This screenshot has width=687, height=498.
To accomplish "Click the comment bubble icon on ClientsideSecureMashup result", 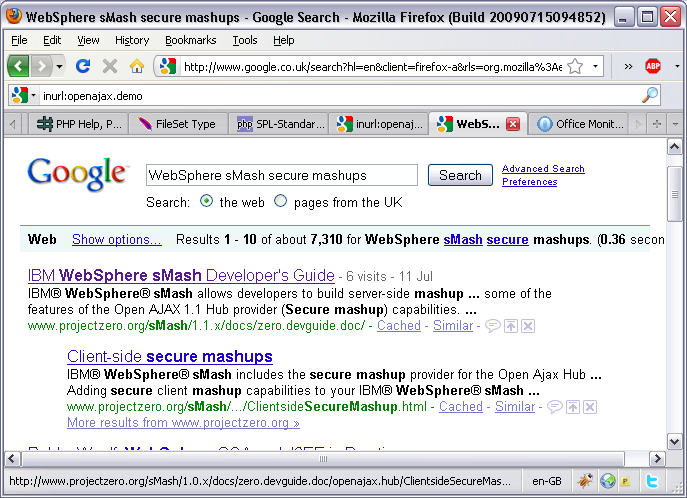I will [x=555, y=407].
